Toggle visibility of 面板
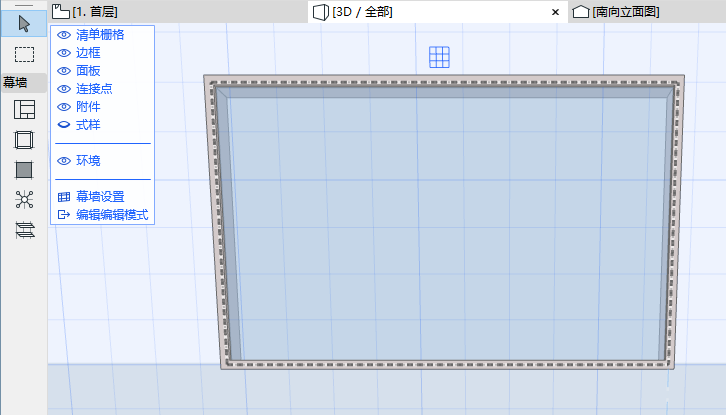 click(64, 71)
